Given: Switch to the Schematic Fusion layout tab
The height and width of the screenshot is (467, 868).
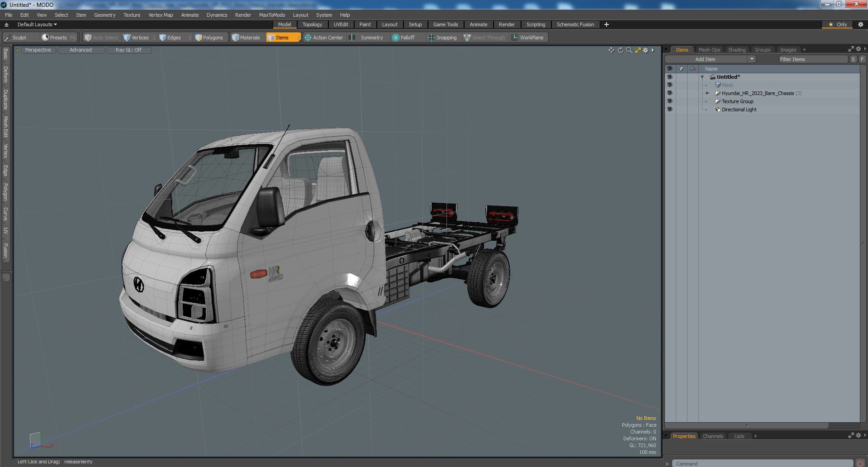Looking at the screenshot, I should tap(575, 24).
